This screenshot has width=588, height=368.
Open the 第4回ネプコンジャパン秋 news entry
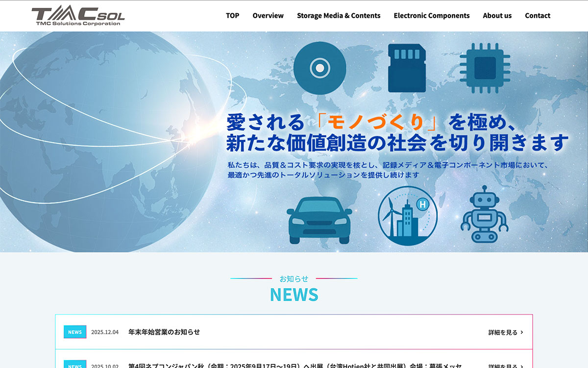point(294,365)
